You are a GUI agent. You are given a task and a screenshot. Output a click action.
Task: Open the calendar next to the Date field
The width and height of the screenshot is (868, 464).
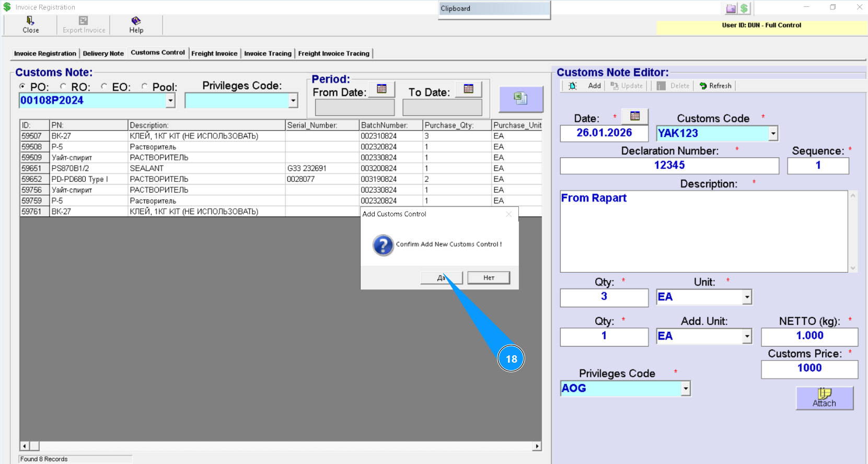(635, 116)
